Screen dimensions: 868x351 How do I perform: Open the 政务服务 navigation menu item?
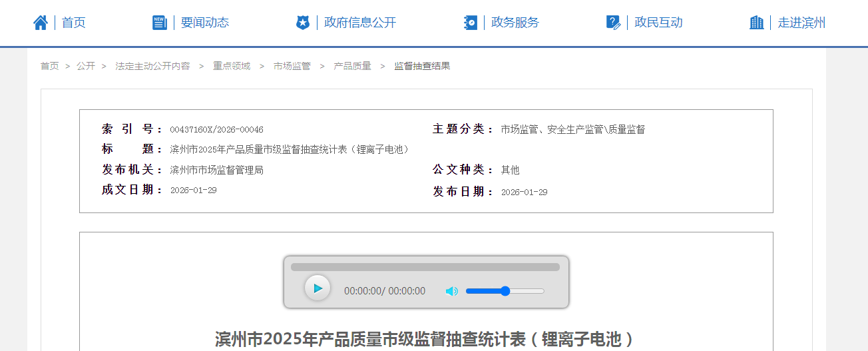coord(515,23)
